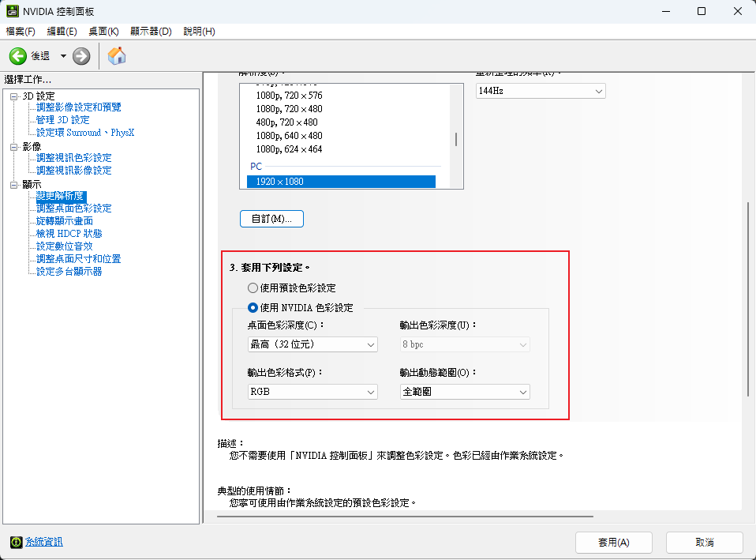The width and height of the screenshot is (756, 560).
Task: Click the 自訂(M)... button
Action: 272,219
